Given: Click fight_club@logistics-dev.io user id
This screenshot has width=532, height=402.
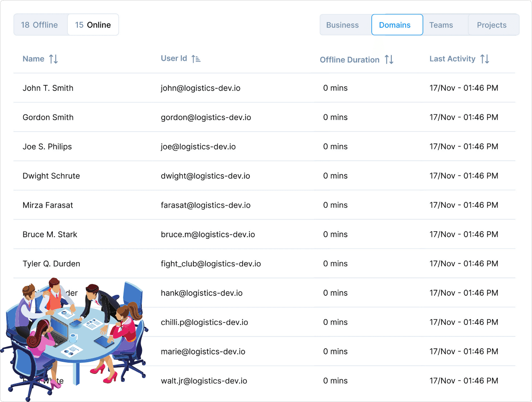Looking at the screenshot, I should [211, 264].
